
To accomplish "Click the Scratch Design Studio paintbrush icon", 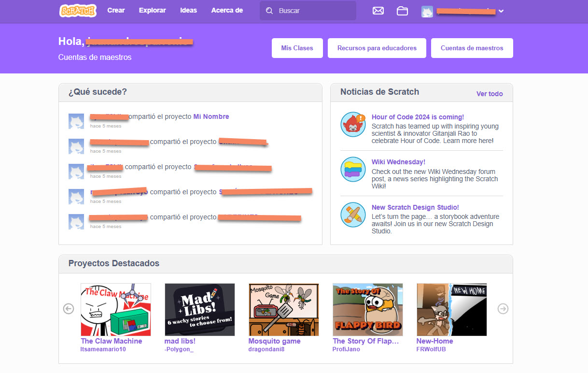I will (354, 215).
